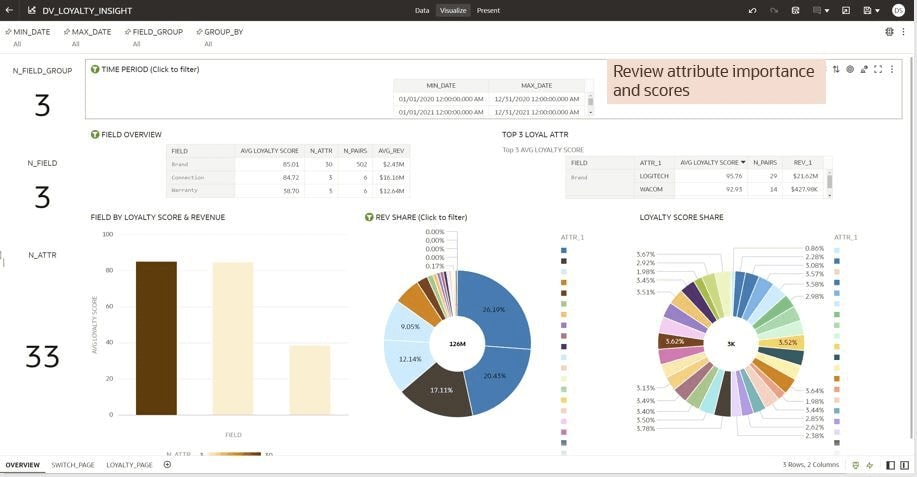
Task: Toggle the green filter icon on REV SHARE
Action: (369, 217)
